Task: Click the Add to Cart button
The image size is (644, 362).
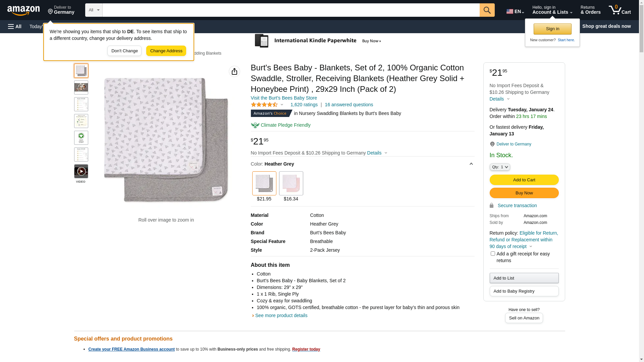Action: 524,180
